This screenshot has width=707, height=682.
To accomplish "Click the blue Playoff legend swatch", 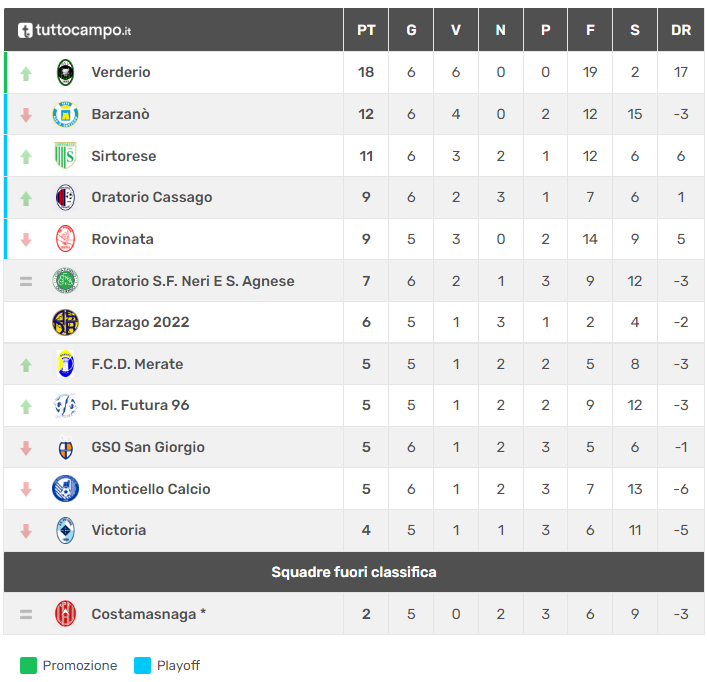I will (x=142, y=665).
